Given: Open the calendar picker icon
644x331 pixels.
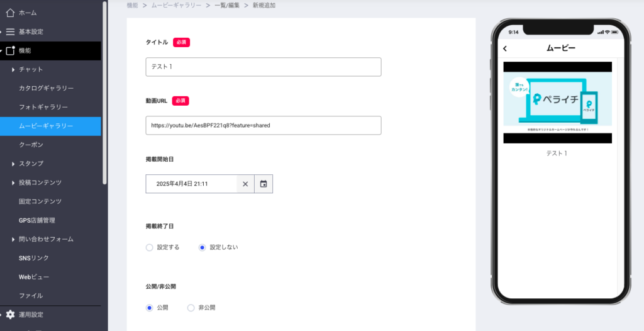Looking at the screenshot, I should click(x=264, y=184).
